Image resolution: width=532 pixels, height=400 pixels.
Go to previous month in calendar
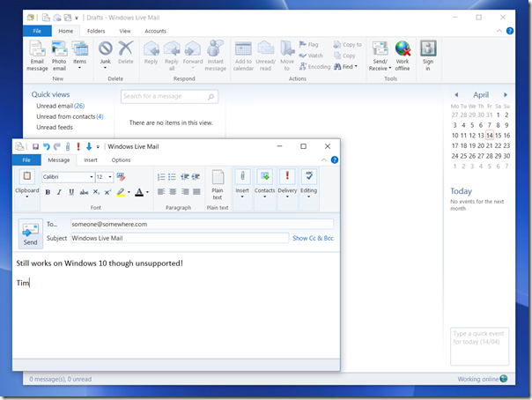click(x=456, y=95)
